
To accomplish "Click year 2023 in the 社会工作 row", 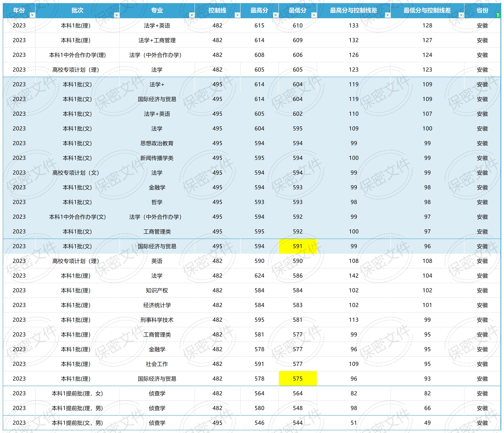I will tap(19, 364).
